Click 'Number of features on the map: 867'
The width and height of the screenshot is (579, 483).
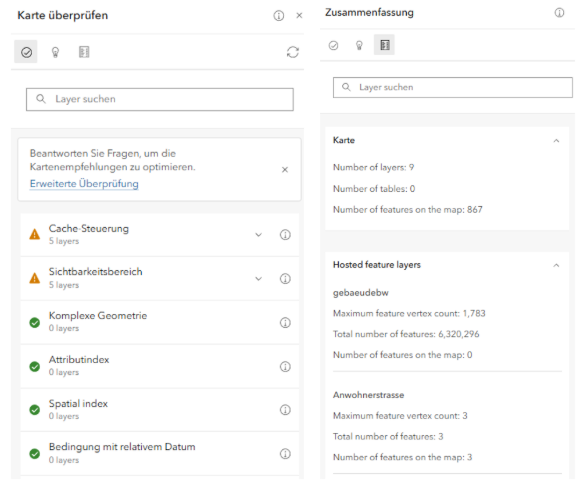coord(408,210)
